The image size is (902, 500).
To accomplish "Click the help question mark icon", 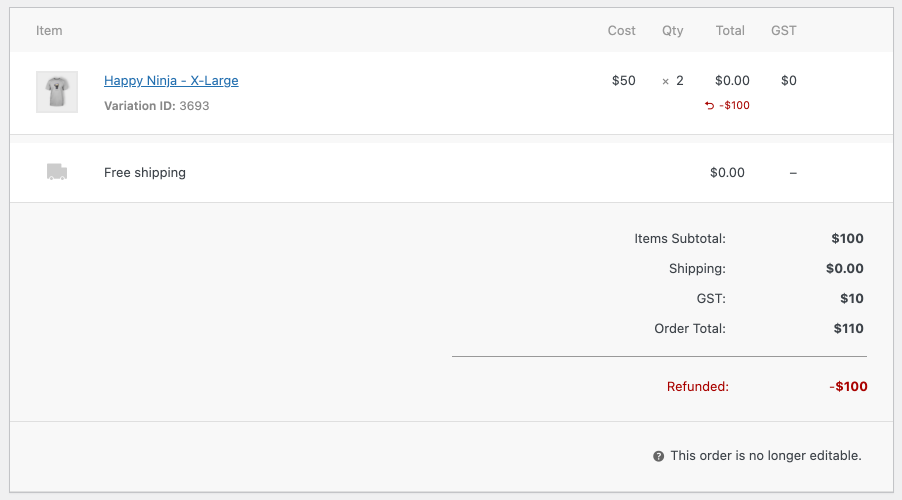I will point(658,456).
